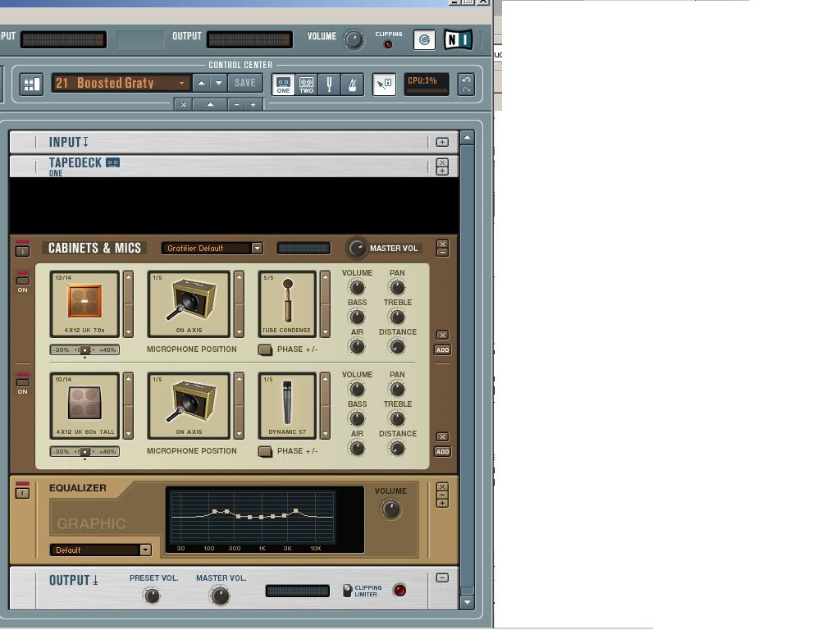840x630 pixels.
Task: Click the size slider under 4x12 UK 60s Tall
Action: click(x=84, y=452)
